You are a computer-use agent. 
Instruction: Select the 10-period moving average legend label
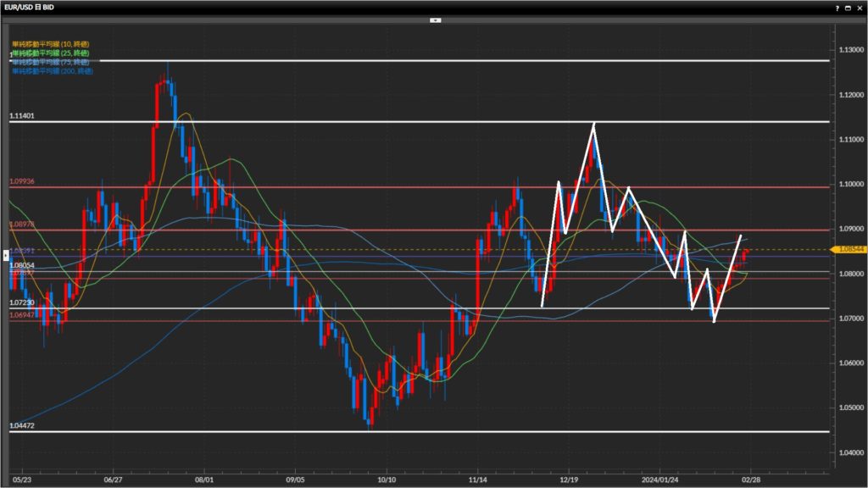click(x=50, y=43)
